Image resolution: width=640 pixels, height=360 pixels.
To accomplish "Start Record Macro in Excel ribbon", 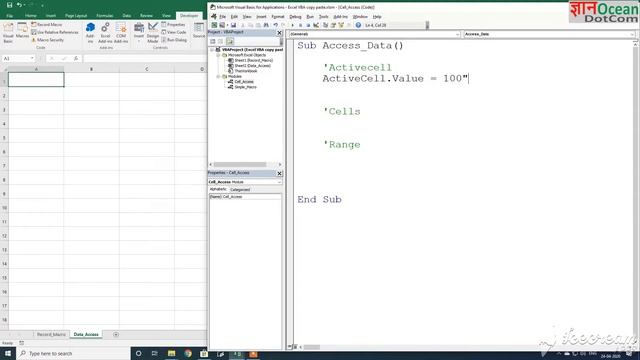I will coord(47,24).
